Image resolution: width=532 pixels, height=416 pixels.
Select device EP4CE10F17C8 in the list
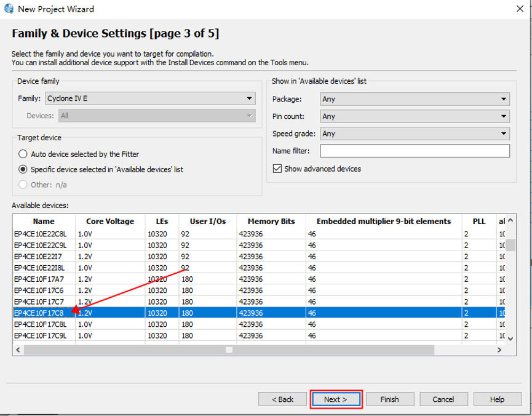click(x=40, y=313)
